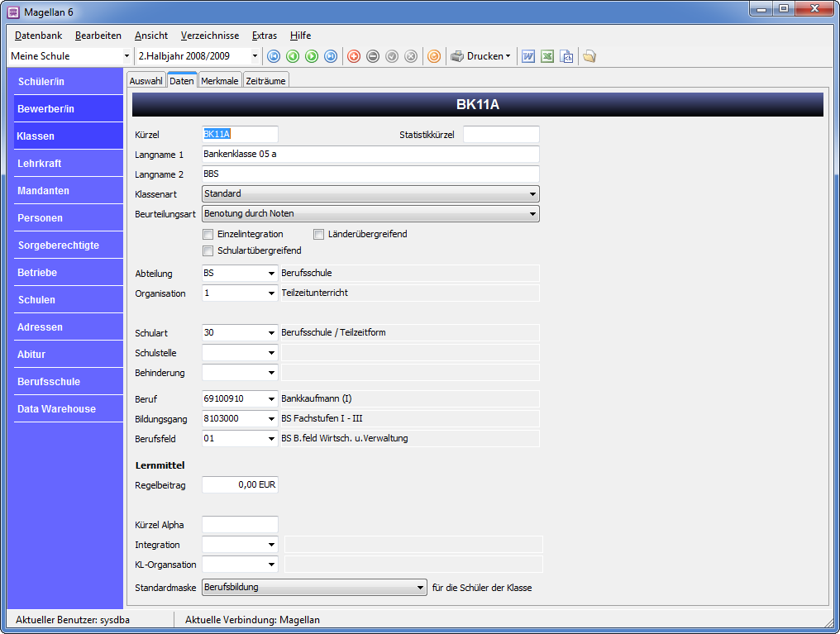Image resolution: width=840 pixels, height=634 pixels.
Task: Click the Kürzel input field
Action: pyautogui.click(x=240, y=135)
